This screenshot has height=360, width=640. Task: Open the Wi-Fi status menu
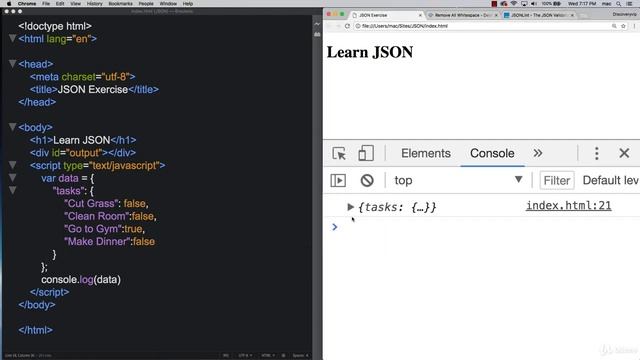coord(514,4)
